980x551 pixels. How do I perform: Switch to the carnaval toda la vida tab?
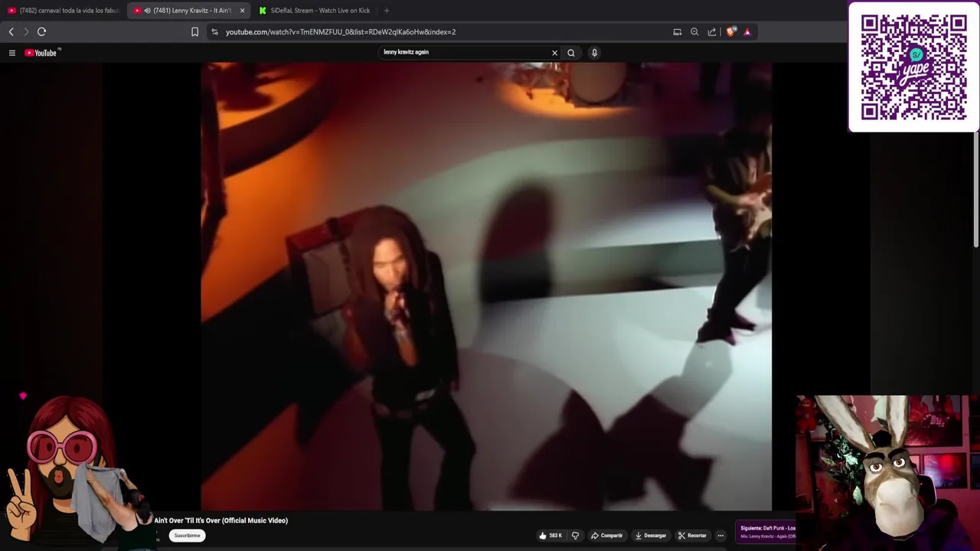pos(63,11)
